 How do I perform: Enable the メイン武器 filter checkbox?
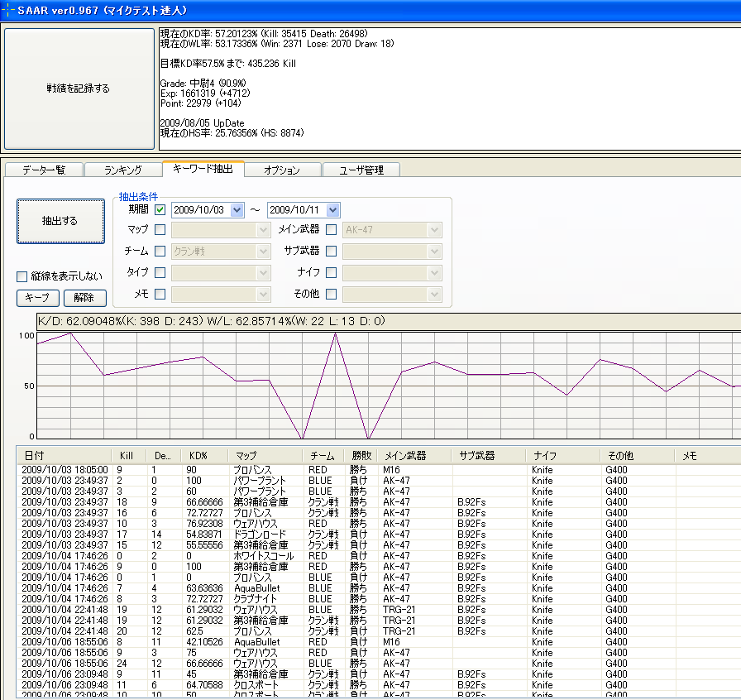[332, 230]
